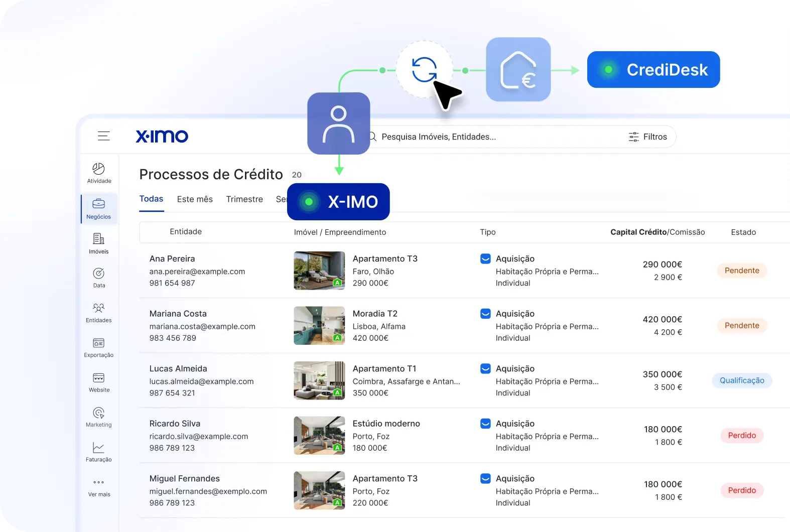The image size is (790, 532).
Task: Click the person profile icon tile
Action: point(339,123)
